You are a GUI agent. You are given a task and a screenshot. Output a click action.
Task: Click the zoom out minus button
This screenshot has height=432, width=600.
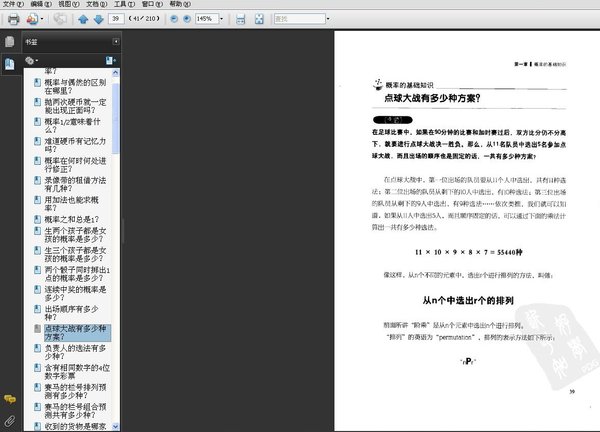coord(174,19)
